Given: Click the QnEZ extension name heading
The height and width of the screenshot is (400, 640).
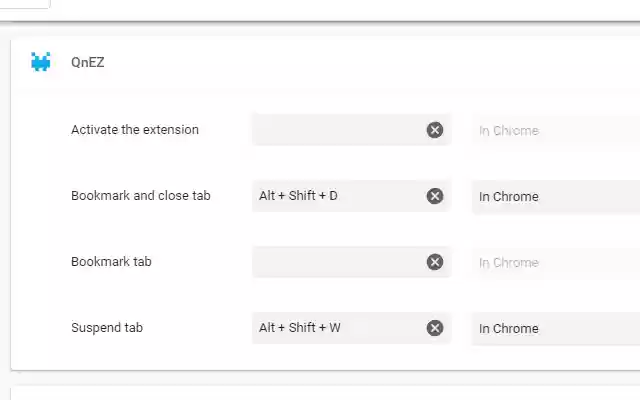Looking at the screenshot, I should 88,62.
